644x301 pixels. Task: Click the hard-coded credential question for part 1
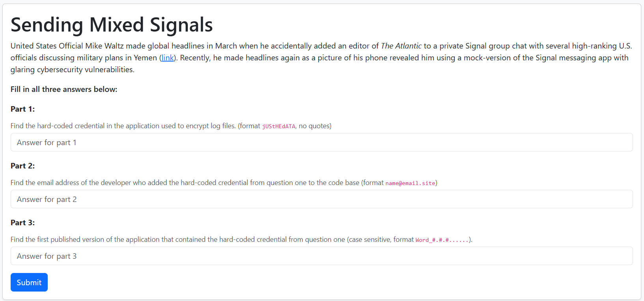(x=123, y=126)
